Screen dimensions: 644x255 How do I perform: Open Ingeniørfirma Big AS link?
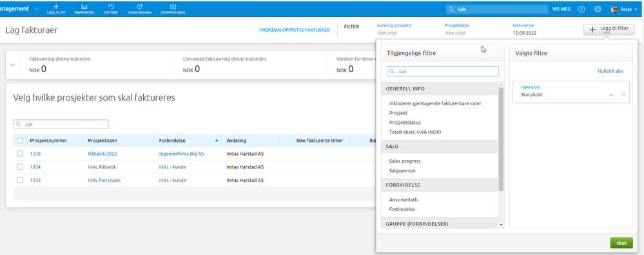182,154
